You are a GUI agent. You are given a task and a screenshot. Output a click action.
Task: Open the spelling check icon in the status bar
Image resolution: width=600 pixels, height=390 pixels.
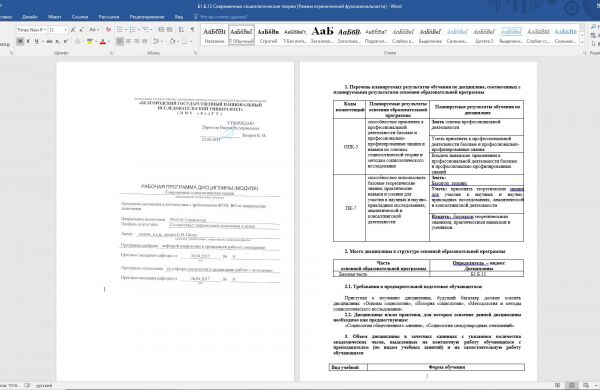tap(27, 385)
